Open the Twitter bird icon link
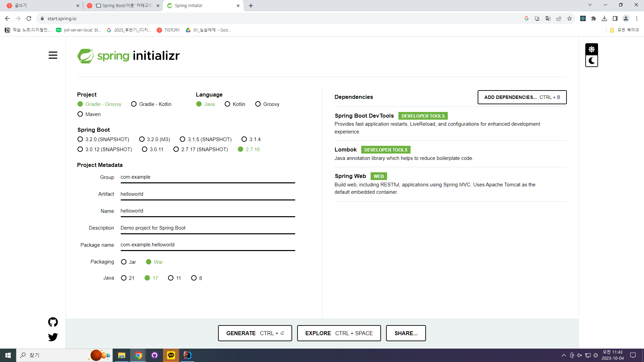Viewport: 644px width, 362px height. [x=53, y=337]
